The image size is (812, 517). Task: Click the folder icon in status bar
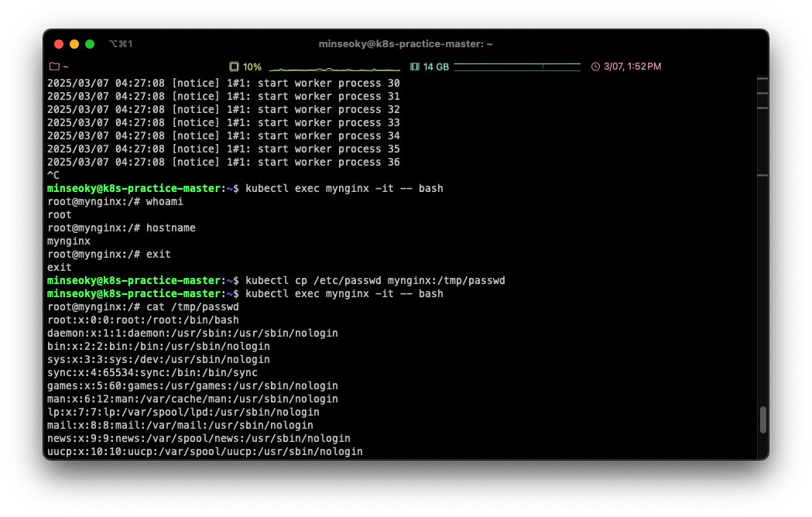pos(54,67)
